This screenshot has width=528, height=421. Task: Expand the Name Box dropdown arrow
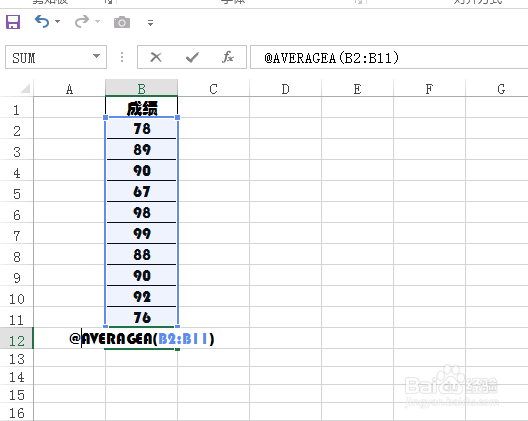coord(97,56)
